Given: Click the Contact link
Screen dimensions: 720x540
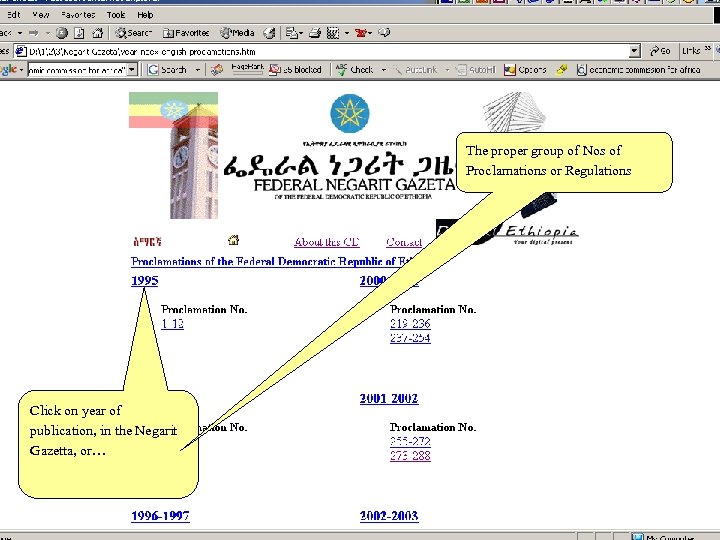Looking at the screenshot, I should 404,242.
